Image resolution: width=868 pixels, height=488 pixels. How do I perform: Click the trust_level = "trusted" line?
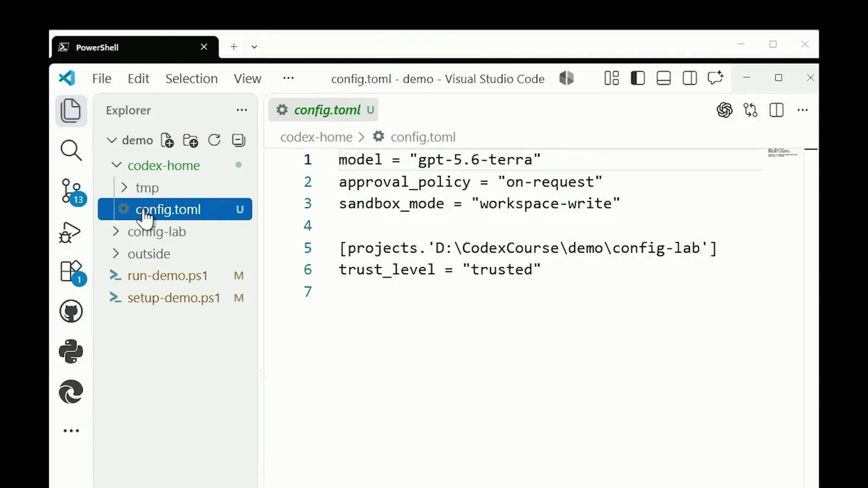(x=439, y=269)
